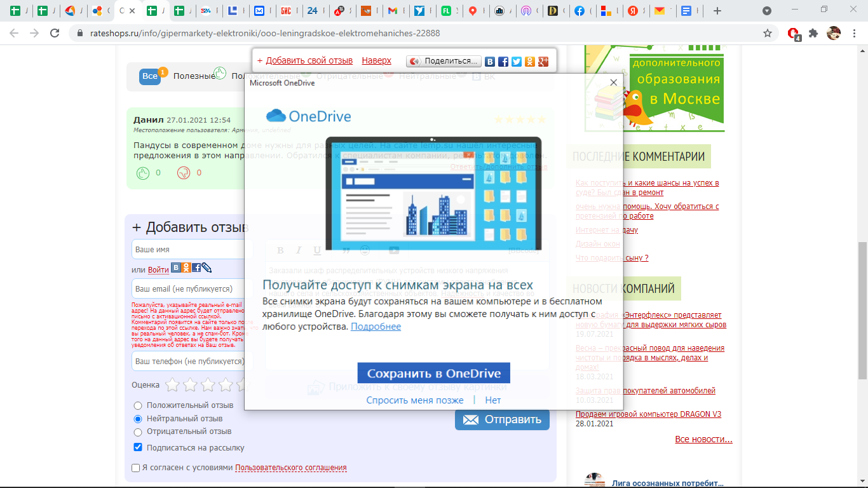This screenshot has height=488, width=868.
Task: Check the Я согласен с условиями checkbox
Action: point(135,468)
